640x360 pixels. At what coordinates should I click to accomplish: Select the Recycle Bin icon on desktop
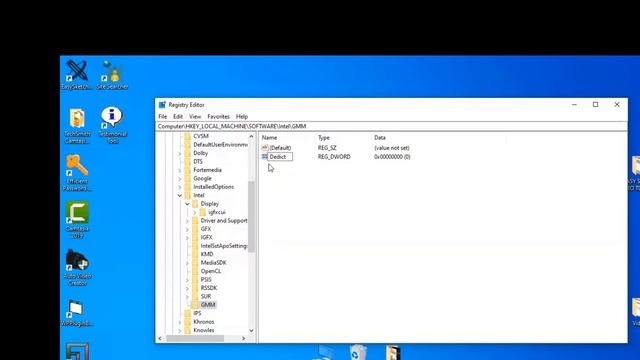358,352
